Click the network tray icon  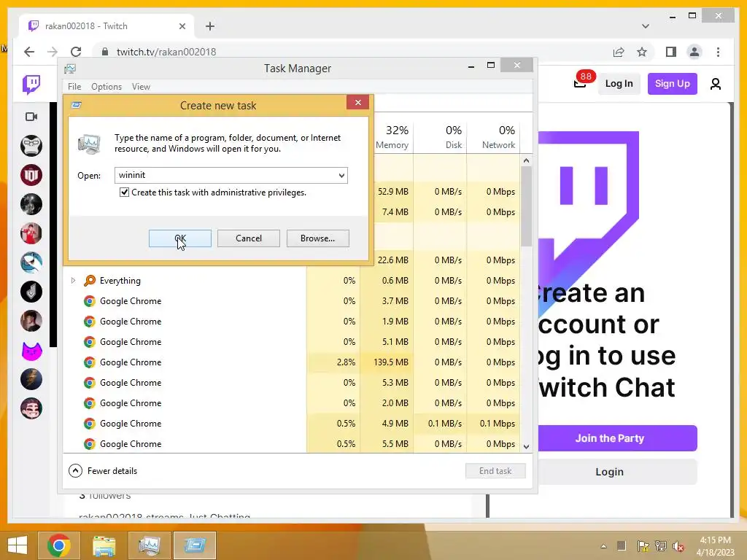pyautogui.click(x=661, y=546)
